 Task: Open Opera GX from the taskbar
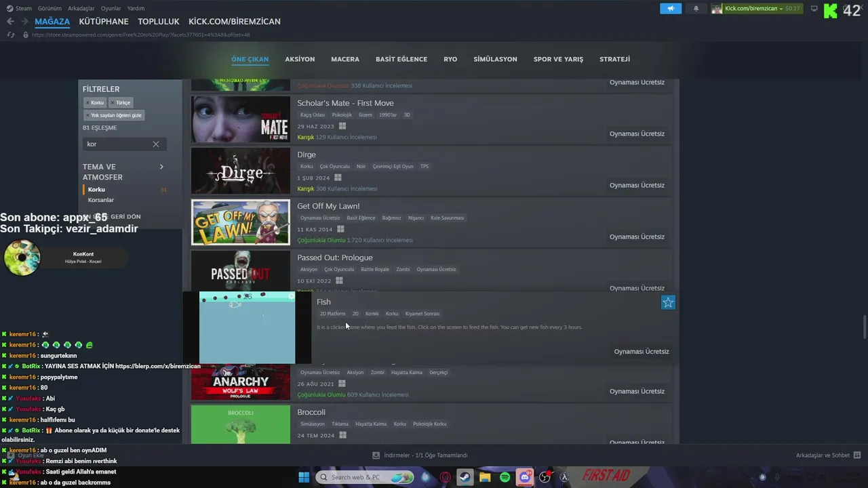[x=446, y=477]
